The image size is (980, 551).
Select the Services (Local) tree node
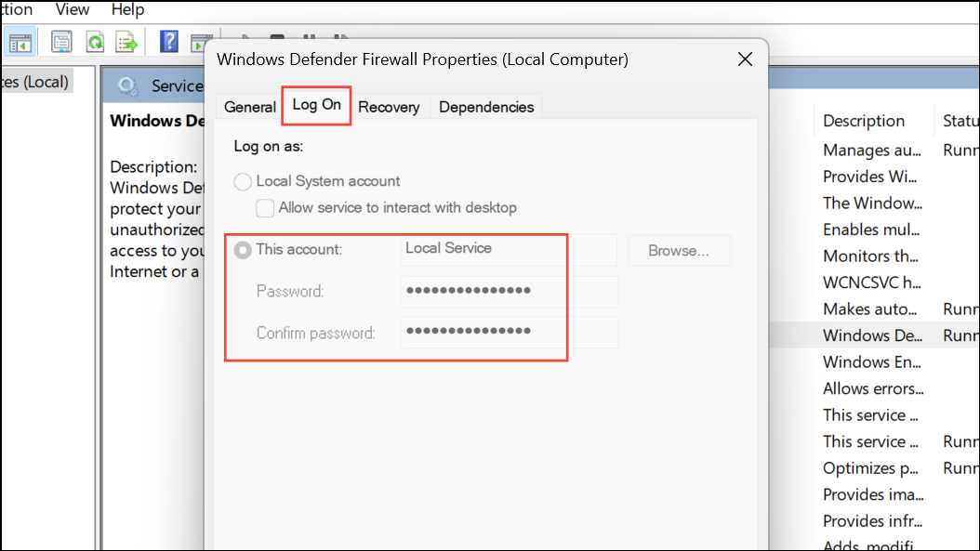click(35, 82)
